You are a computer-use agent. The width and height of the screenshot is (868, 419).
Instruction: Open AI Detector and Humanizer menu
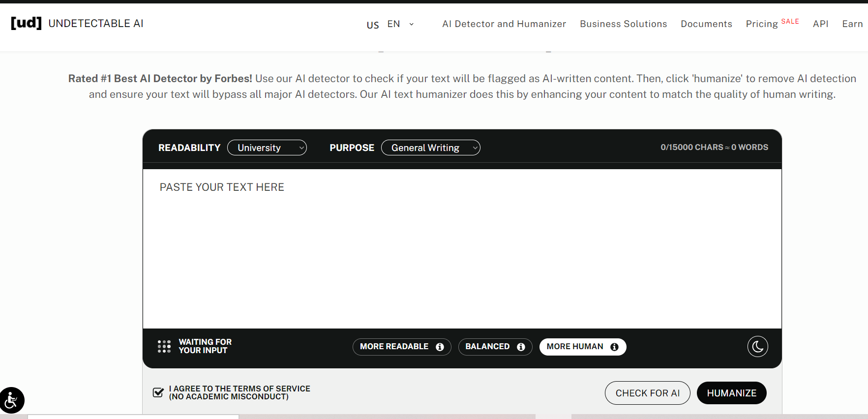coord(504,24)
